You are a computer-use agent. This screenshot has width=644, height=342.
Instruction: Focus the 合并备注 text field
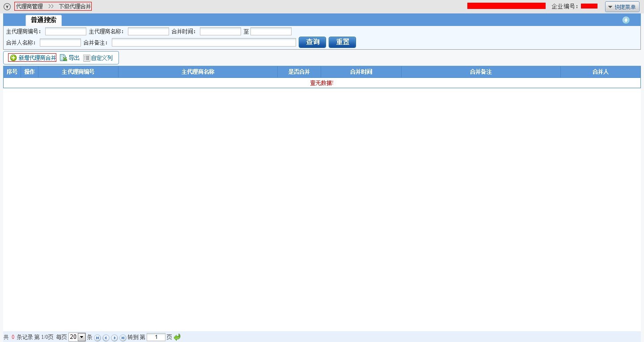tap(203, 43)
